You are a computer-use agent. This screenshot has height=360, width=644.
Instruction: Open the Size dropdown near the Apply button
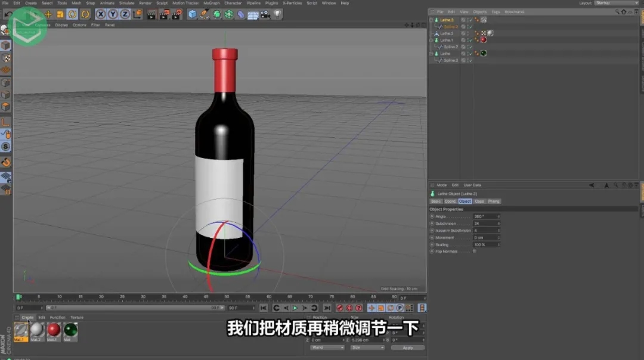pyautogui.click(x=367, y=347)
